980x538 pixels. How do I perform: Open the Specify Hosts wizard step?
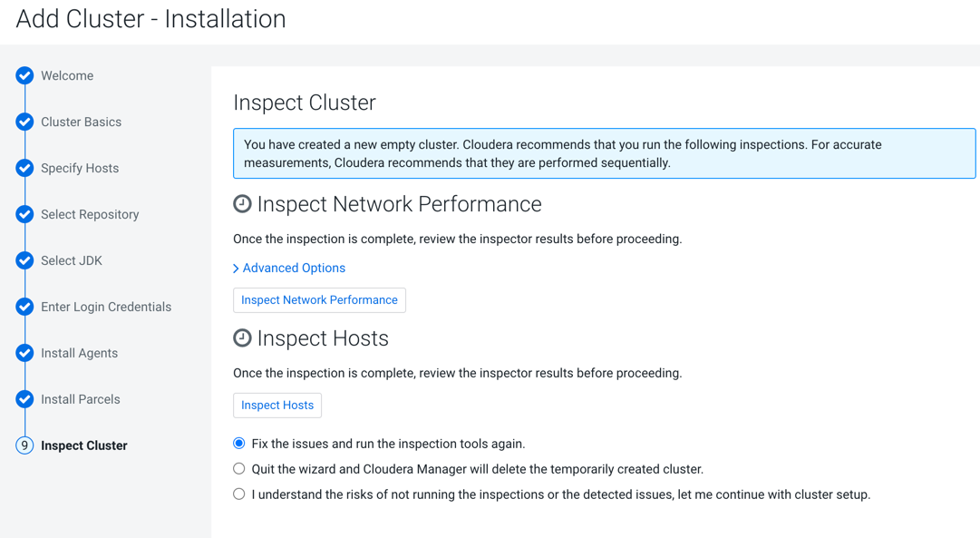click(x=80, y=169)
